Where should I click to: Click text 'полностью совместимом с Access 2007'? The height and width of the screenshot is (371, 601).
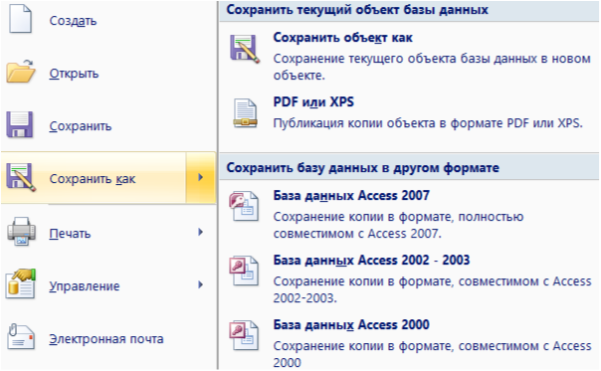pyautogui.click(x=398, y=225)
